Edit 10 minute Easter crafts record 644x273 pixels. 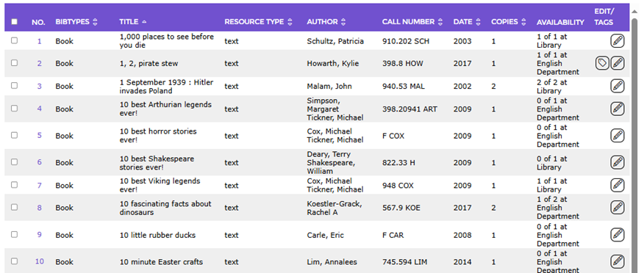click(617, 261)
